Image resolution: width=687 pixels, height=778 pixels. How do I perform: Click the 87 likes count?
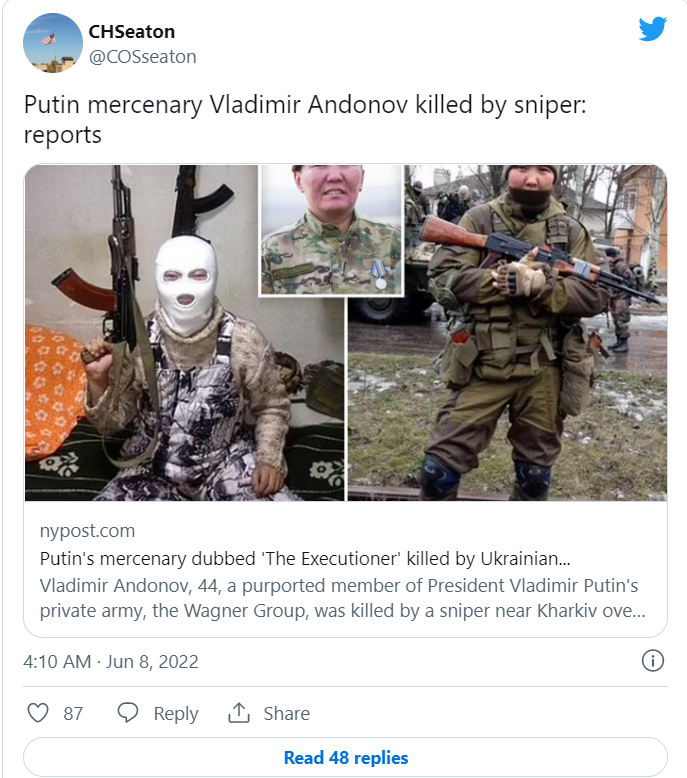coord(73,713)
